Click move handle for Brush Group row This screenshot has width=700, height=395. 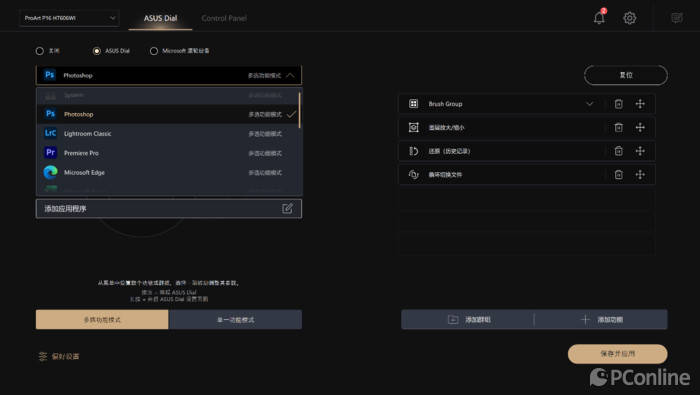pos(640,104)
